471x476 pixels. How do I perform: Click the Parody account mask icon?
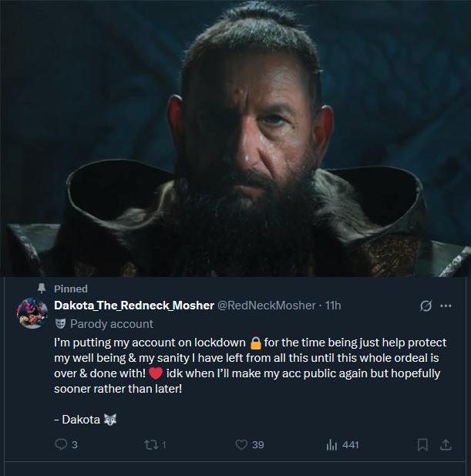60,324
